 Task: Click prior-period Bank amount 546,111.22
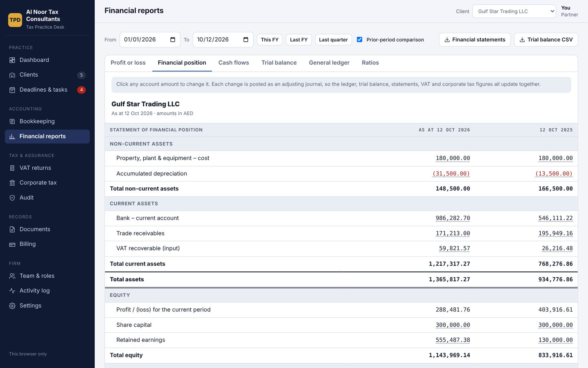[x=555, y=218]
